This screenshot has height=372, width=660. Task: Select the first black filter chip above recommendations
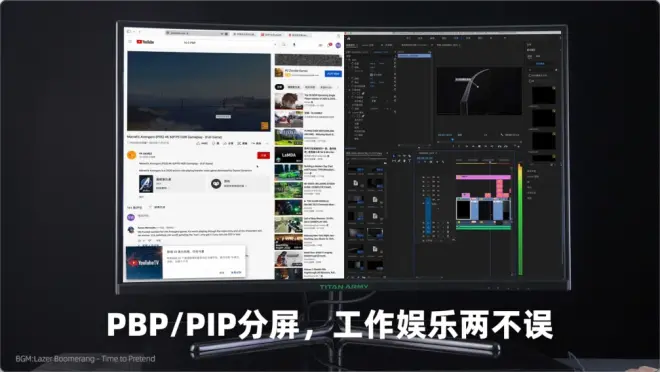(x=279, y=87)
